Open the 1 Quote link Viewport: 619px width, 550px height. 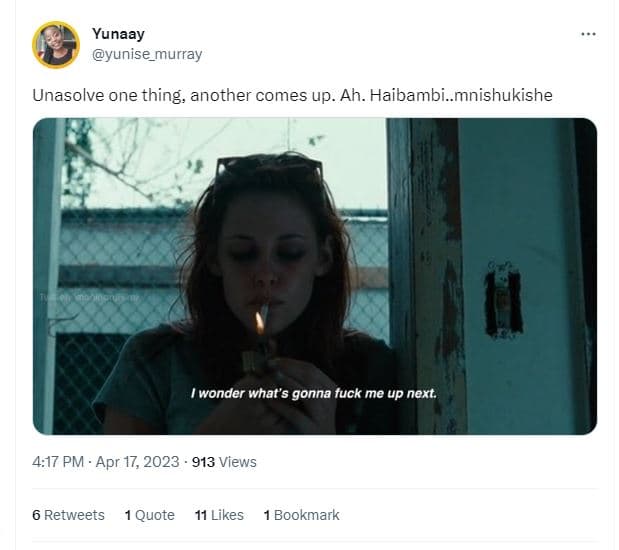coord(149,515)
